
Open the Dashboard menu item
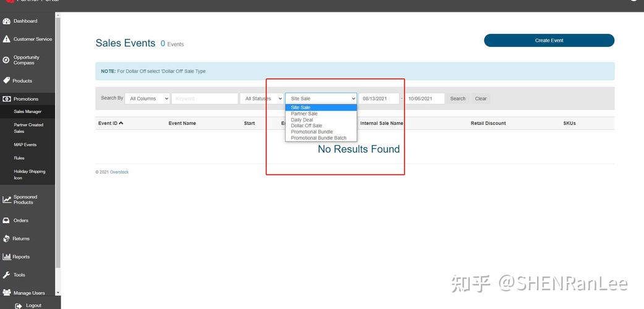point(25,21)
